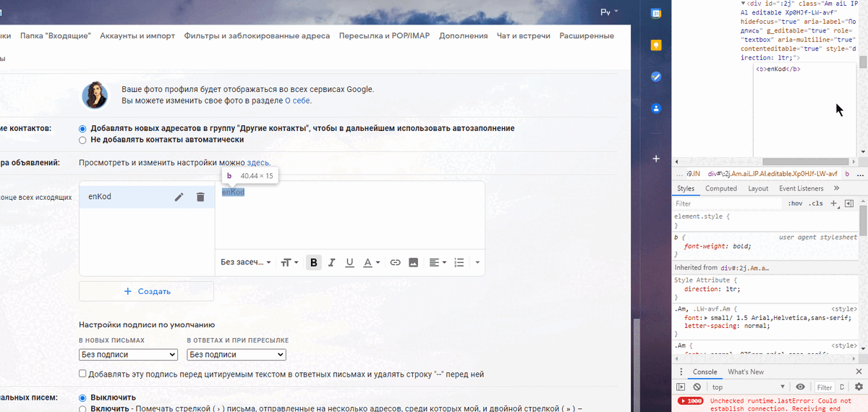Open the console "top" context dropdown
The image size is (868, 412).
[x=749, y=387]
